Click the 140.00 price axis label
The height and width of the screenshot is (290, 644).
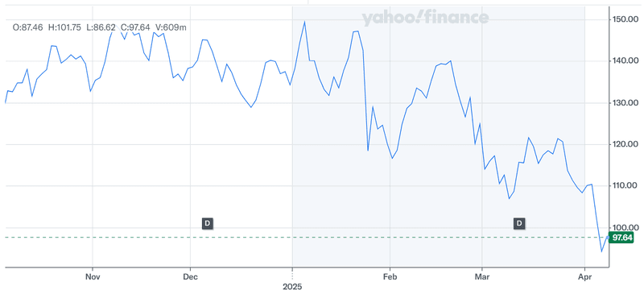pyautogui.click(x=625, y=60)
